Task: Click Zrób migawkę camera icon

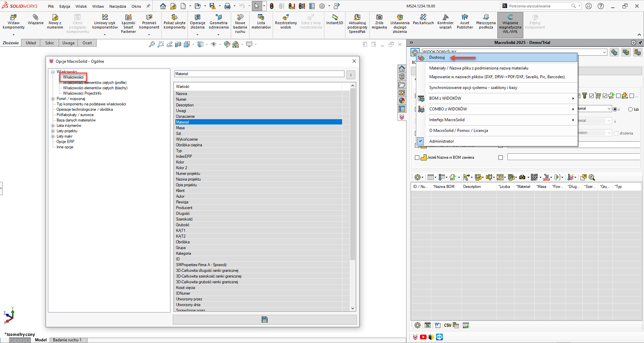Action: tap(379, 22)
